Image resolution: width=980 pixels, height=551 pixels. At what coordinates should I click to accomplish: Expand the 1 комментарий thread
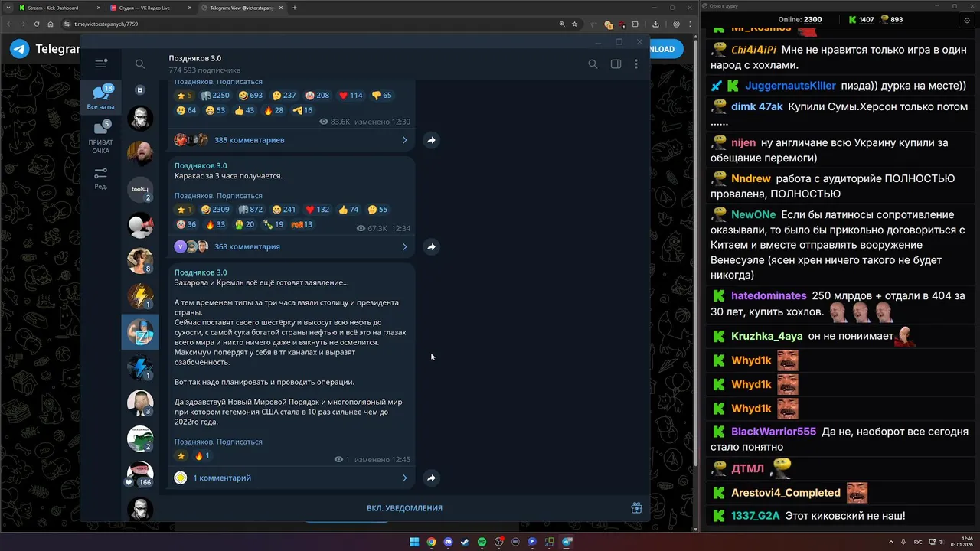pyautogui.click(x=291, y=478)
